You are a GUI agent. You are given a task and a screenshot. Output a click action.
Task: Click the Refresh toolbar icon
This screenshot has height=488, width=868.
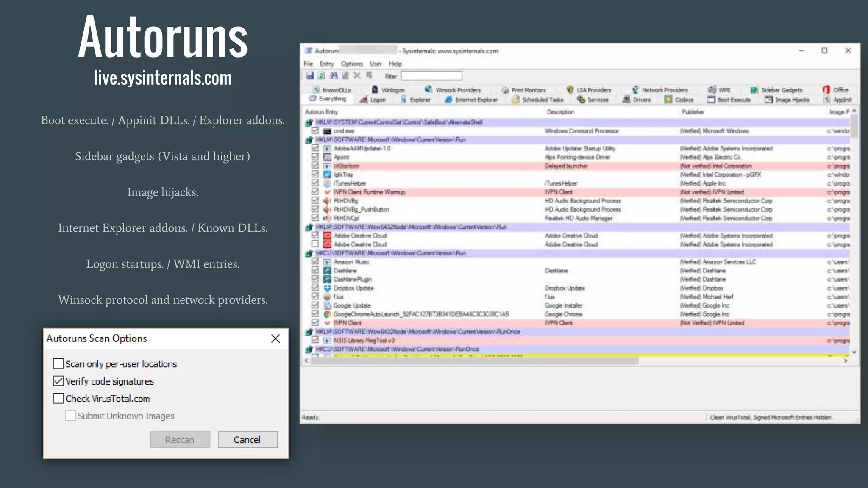322,75
